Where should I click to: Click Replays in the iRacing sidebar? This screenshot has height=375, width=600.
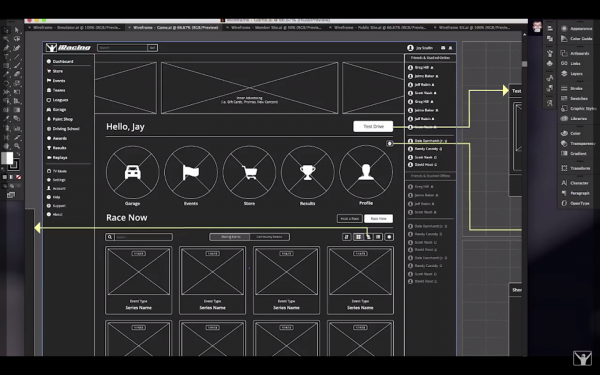point(57,157)
